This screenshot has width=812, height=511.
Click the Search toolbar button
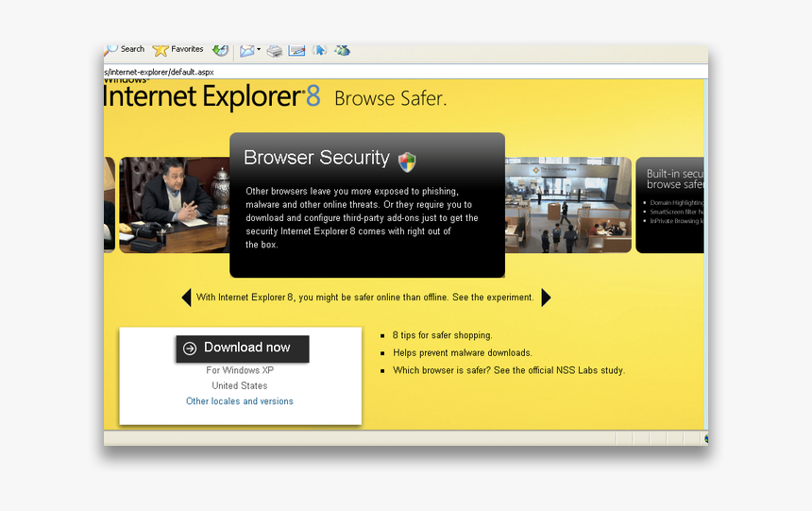click(x=125, y=50)
